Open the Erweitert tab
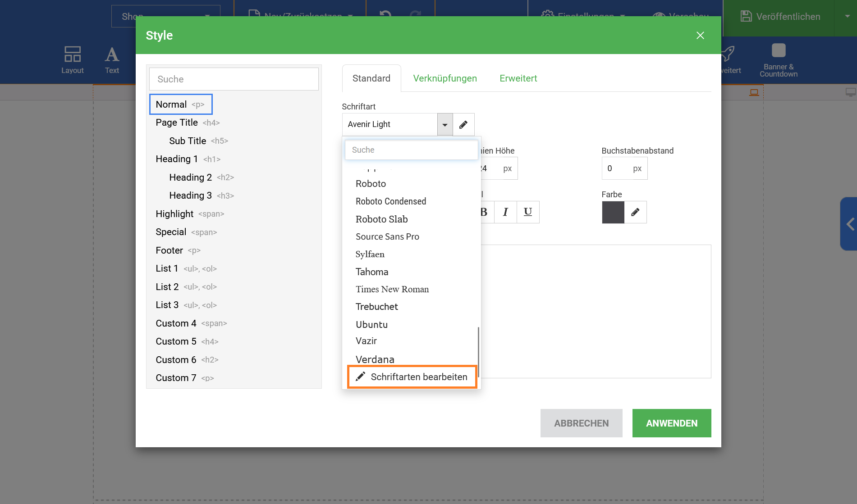The width and height of the screenshot is (857, 504). [x=518, y=78]
